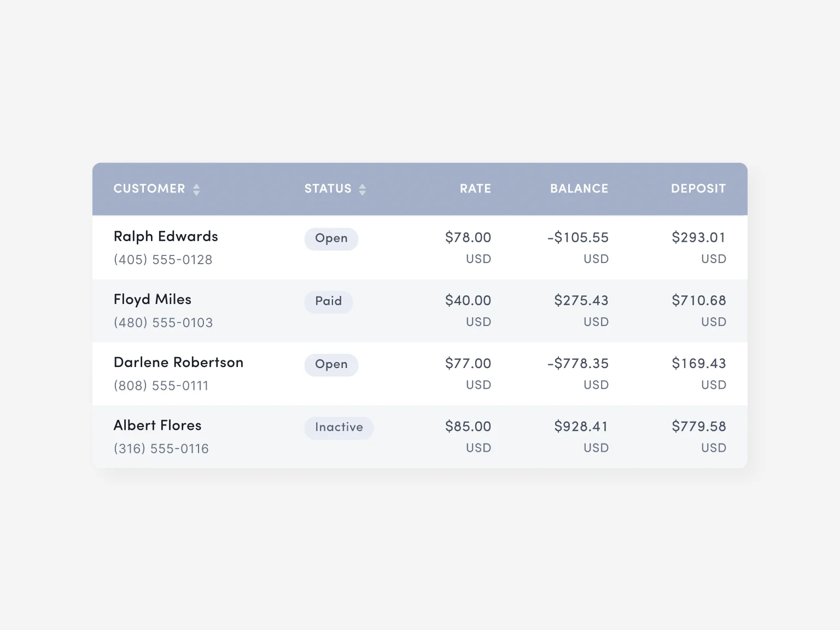
Task: Select the Paid badge for Floyd Miles
Action: [328, 301]
